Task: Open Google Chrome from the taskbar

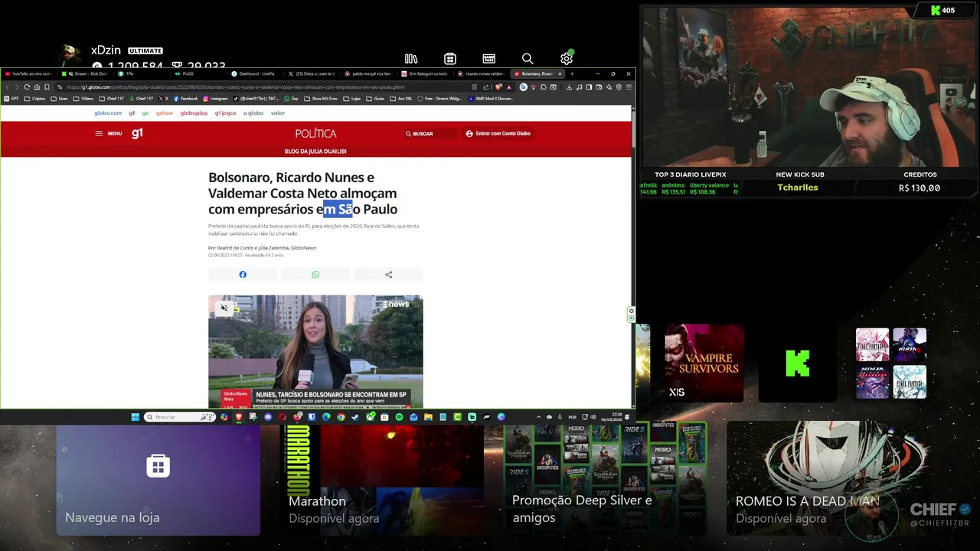Action: pos(341,417)
